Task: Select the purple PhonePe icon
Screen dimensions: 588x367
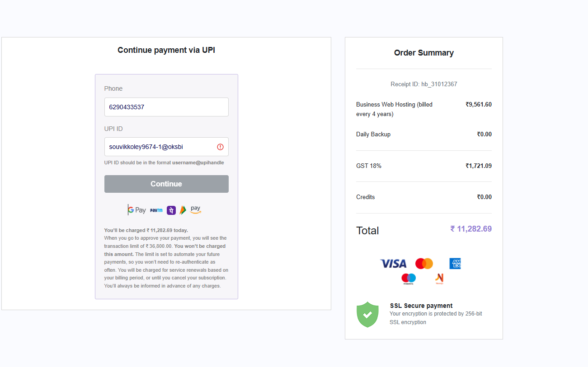Action: [171, 210]
